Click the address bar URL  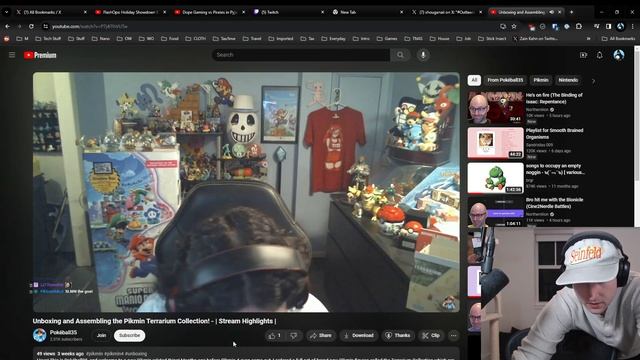(x=90, y=26)
